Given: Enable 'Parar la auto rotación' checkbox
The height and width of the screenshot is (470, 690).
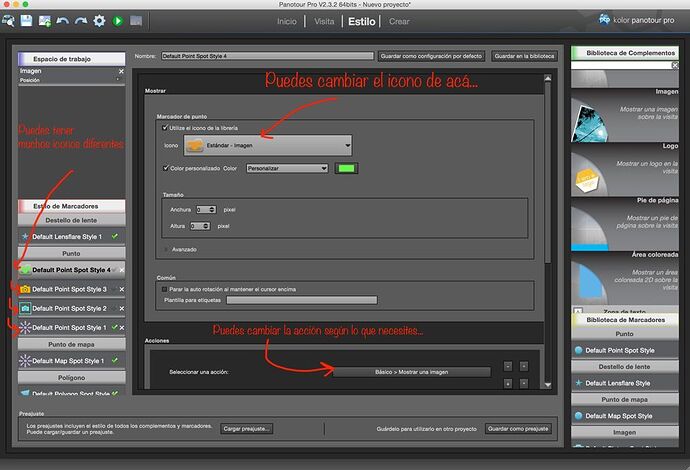Looking at the screenshot, I should (x=165, y=289).
